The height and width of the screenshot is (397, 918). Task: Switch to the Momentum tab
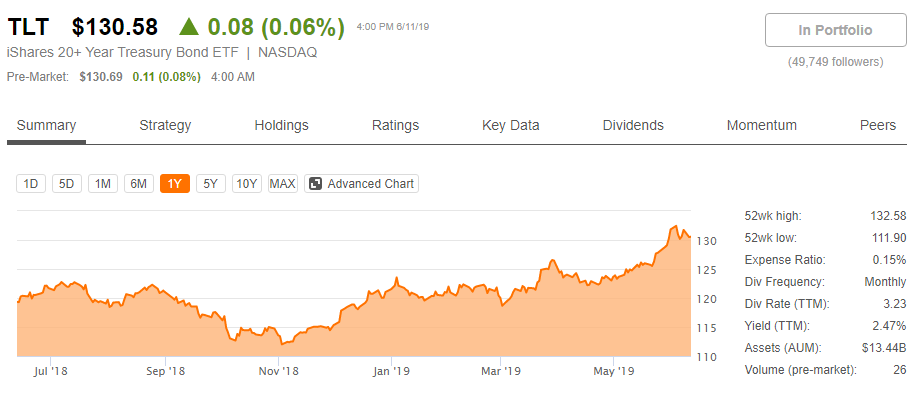[x=761, y=125]
